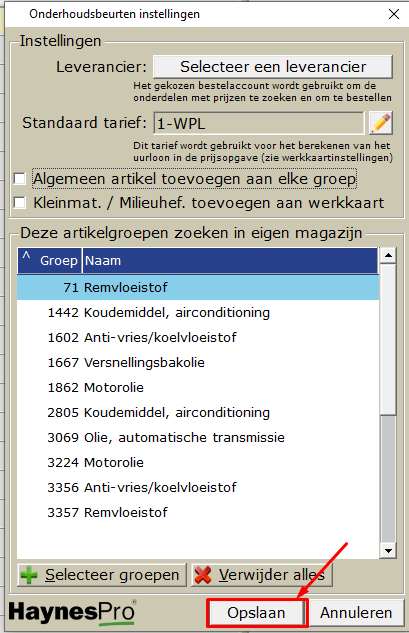Toggle Kleinmat. / Milieuhef. toevoegen aan werkkaart
The height and width of the screenshot is (633, 409).
[19, 202]
